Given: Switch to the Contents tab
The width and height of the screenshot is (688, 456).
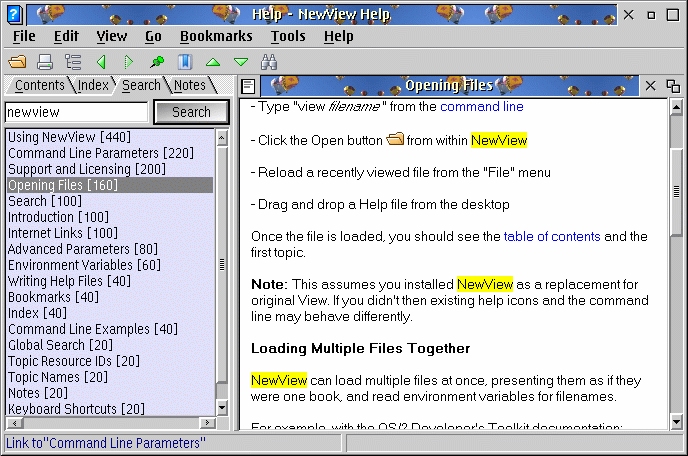Looking at the screenshot, I should (x=39, y=85).
